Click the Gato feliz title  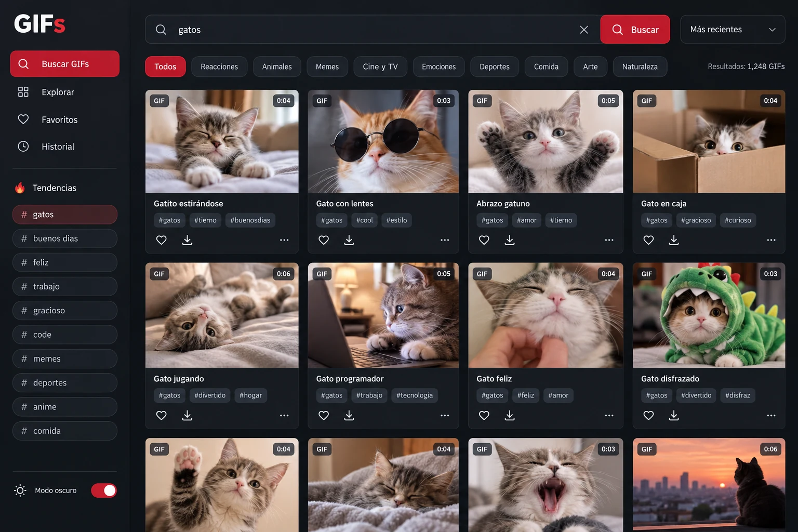(494, 379)
